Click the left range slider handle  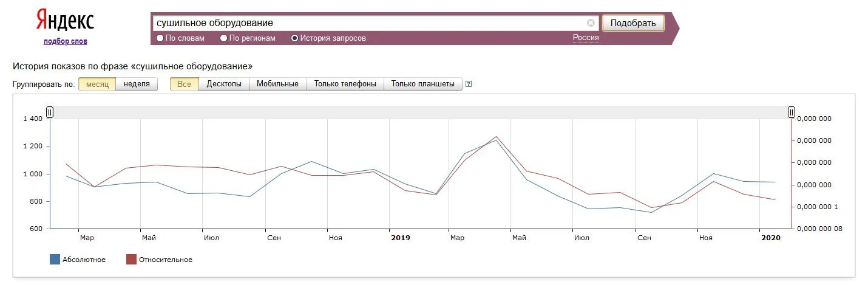(50, 112)
